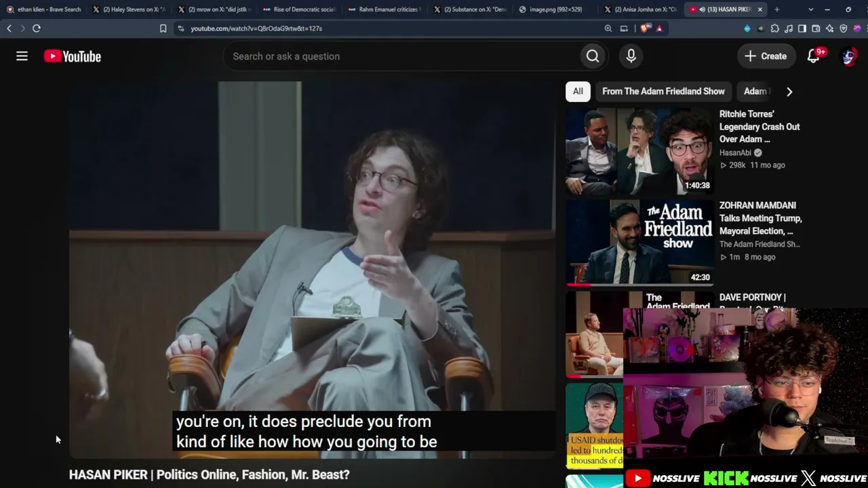Viewport: 868px width, 488px height.
Task: Show more filter chips with right arrow
Action: pos(789,91)
